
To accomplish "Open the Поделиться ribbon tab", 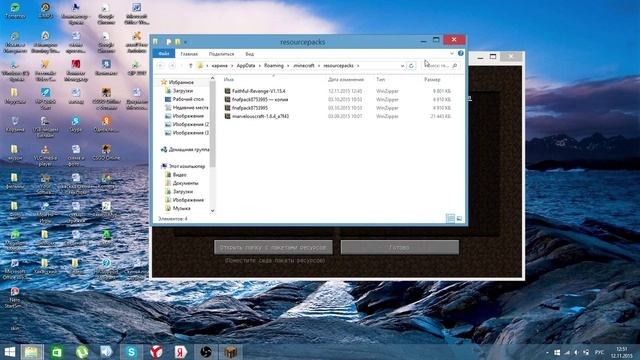I will (x=222, y=54).
